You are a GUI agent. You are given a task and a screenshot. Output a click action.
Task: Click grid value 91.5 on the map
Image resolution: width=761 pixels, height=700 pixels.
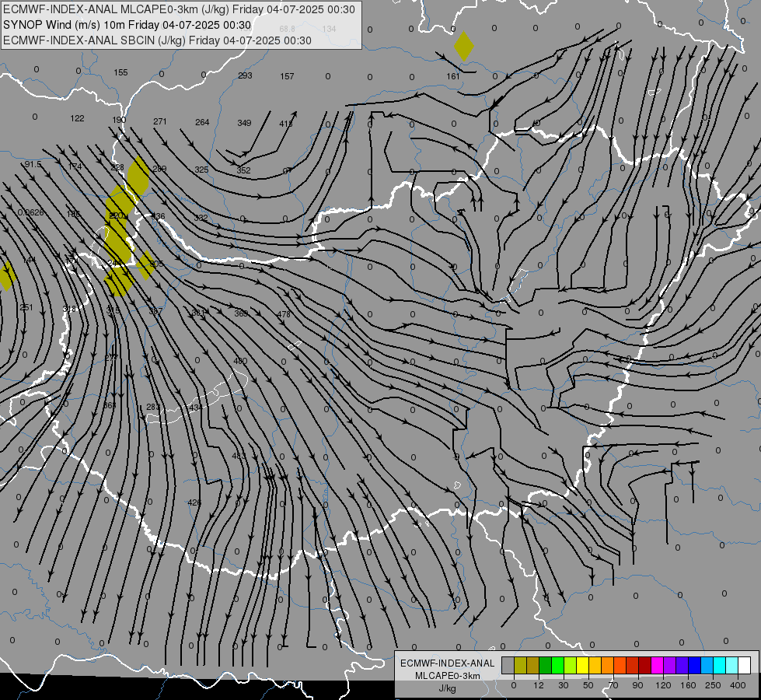click(33, 164)
